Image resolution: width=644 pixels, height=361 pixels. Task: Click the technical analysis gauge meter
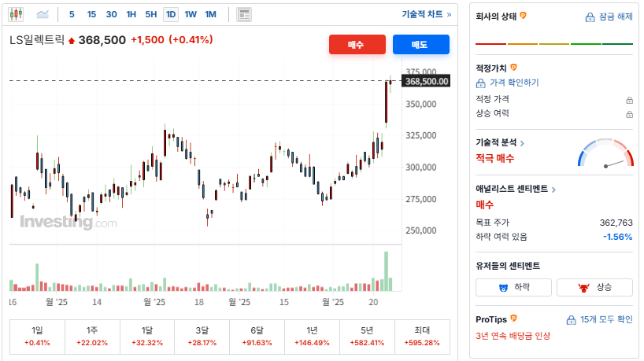[605, 153]
